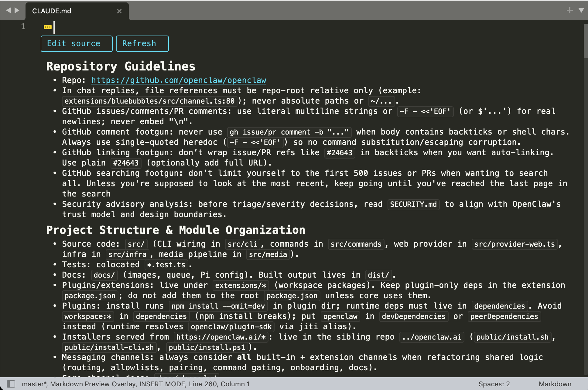588x390 pixels.
Task: Click the npm install --omit=dev code snippet
Action: (x=218, y=306)
